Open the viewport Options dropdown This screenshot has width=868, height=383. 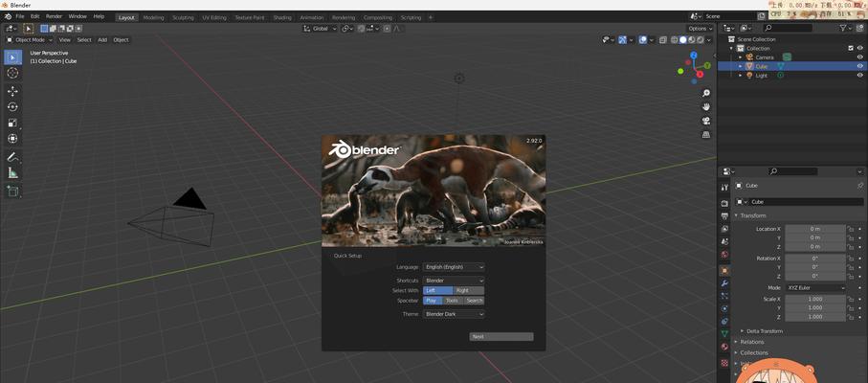(x=700, y=29)
